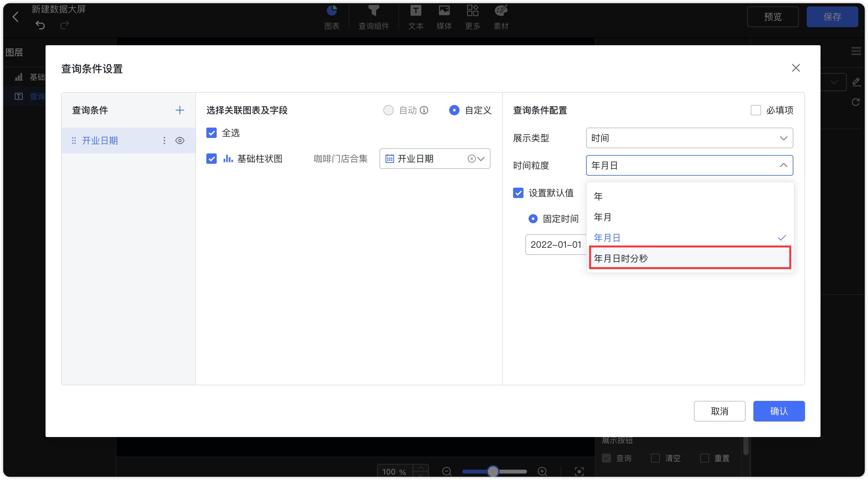Toggle the 清空 checkbox under 展示按钮
The width and height of the screenshot is (868, 480).
[x=655, y=458]
